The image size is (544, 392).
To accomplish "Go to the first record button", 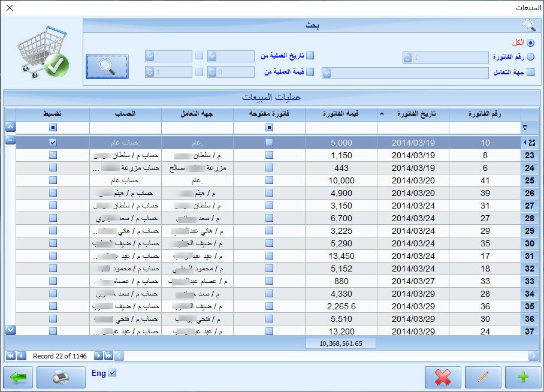I will 11,355.
